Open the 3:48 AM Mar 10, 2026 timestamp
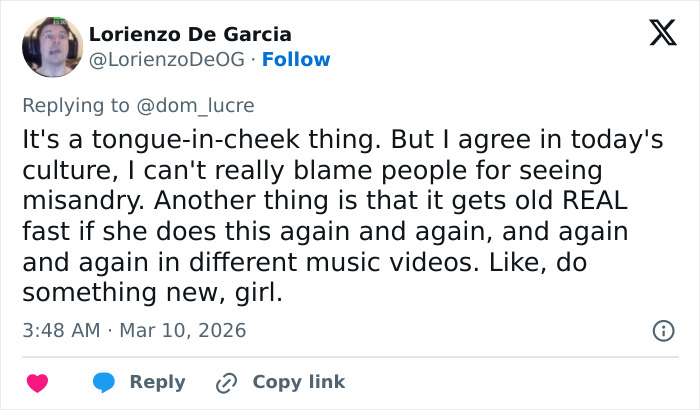Screen dimensions: 700x410 [x=134, y=330]
